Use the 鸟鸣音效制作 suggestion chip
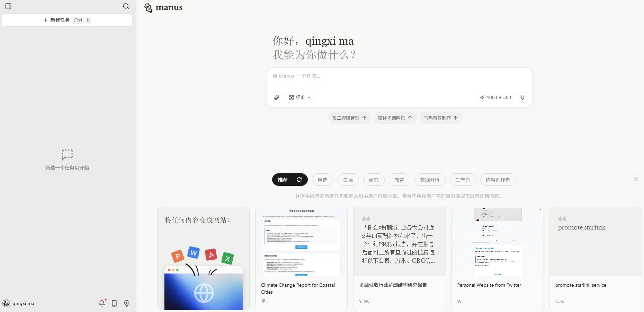The height and width of the screenshot is (312, 644). pos(441,118)
